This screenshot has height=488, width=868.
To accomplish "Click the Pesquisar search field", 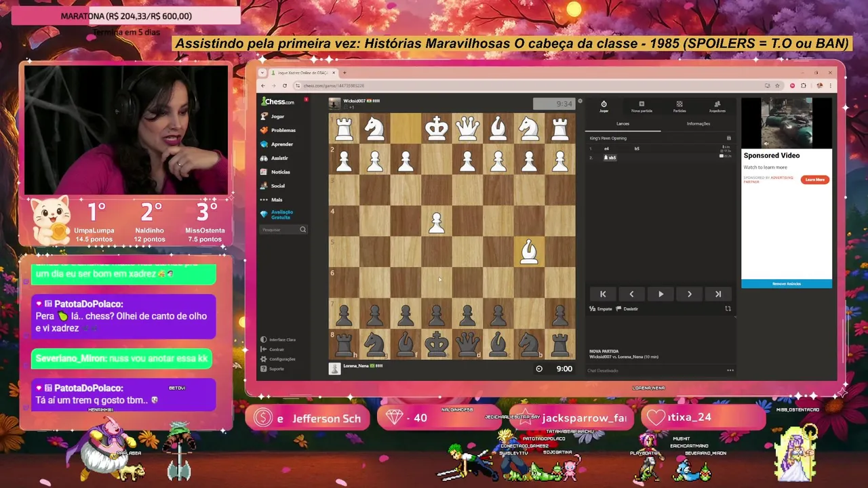I will 283,230.
